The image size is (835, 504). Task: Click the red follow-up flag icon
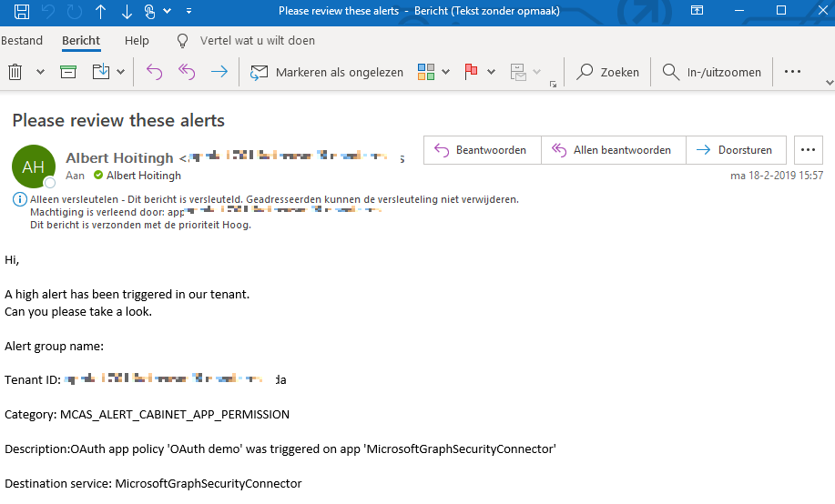[472, 72]
